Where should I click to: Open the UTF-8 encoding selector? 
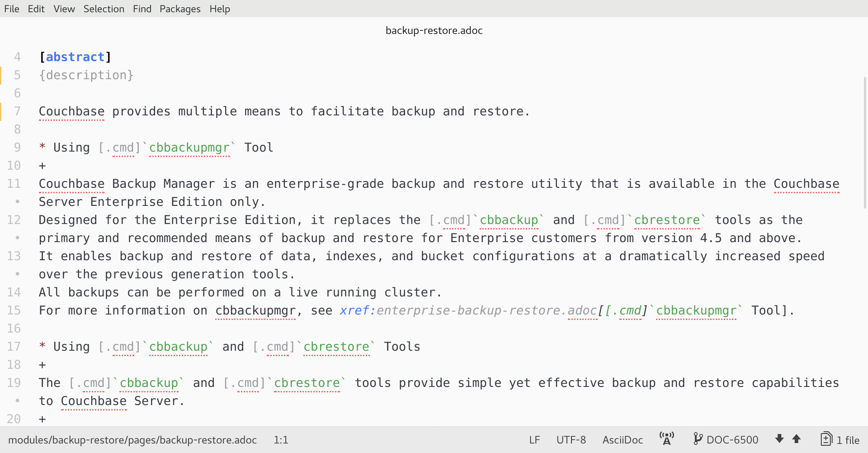[571, 439]
